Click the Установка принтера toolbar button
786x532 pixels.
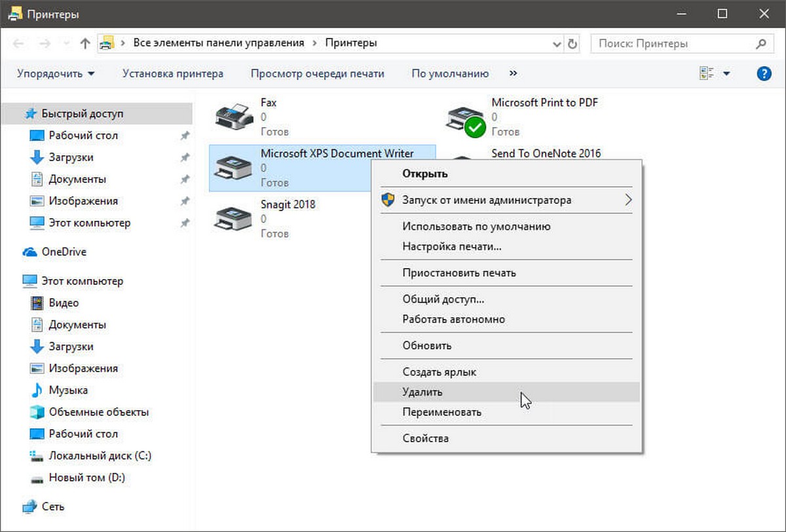[173, 73]
